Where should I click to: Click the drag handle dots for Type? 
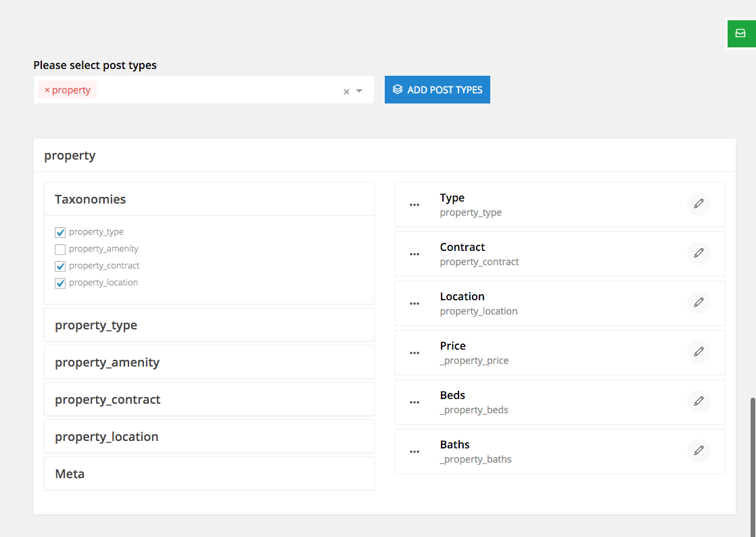[x=415, y=205]
